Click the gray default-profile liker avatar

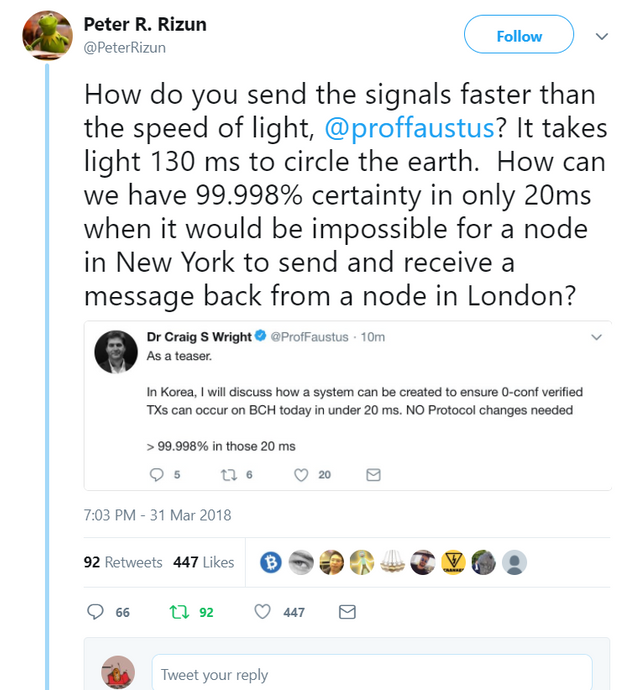[514, 562]
